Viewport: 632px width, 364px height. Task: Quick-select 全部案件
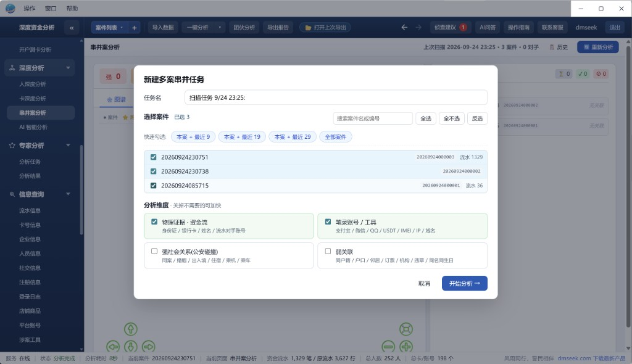pyautogui.click(x=335, y=137)
